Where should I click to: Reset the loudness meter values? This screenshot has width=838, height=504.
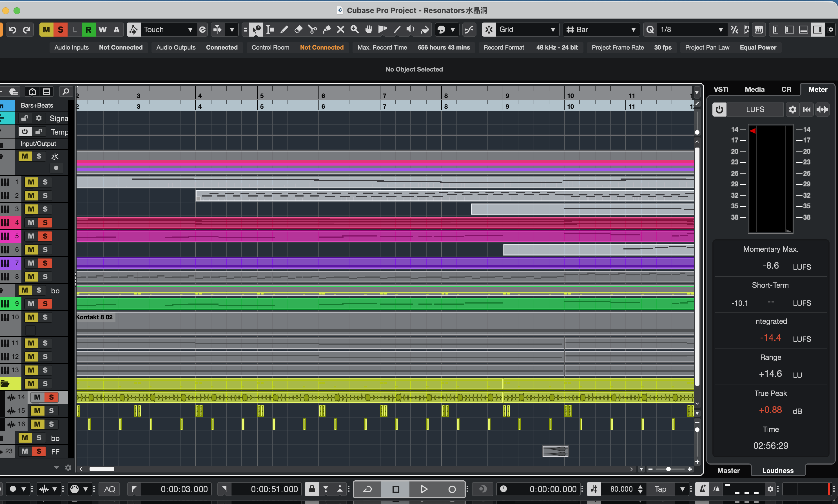click(x=807, y=109)
